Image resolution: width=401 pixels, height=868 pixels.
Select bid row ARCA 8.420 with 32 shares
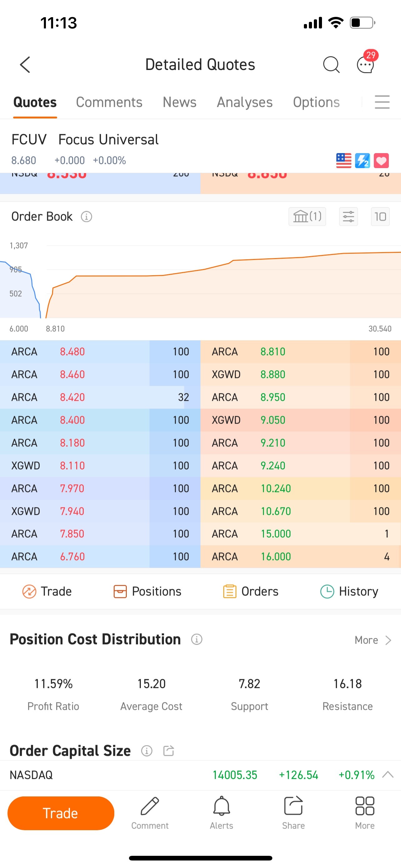(x=100, y=397)
